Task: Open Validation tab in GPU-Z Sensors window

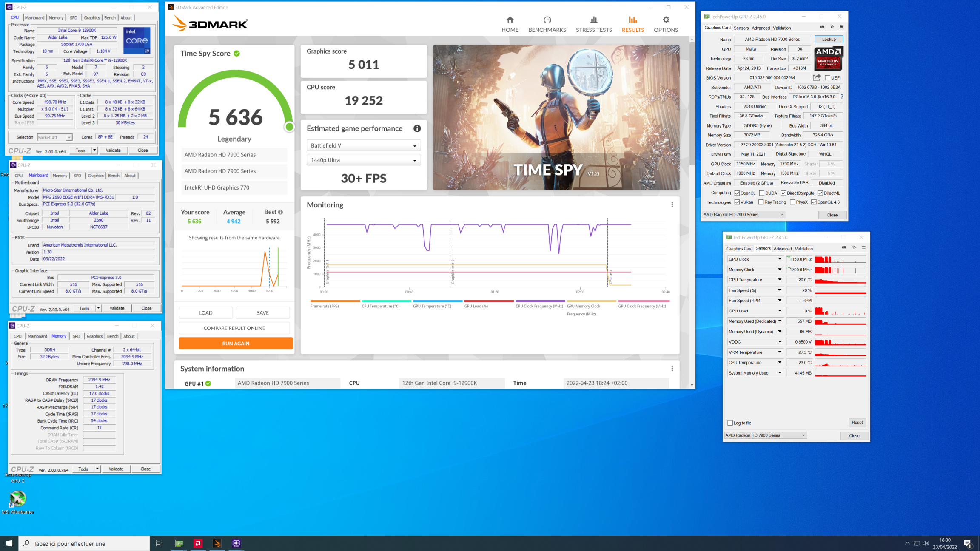Action: [803, 249]
